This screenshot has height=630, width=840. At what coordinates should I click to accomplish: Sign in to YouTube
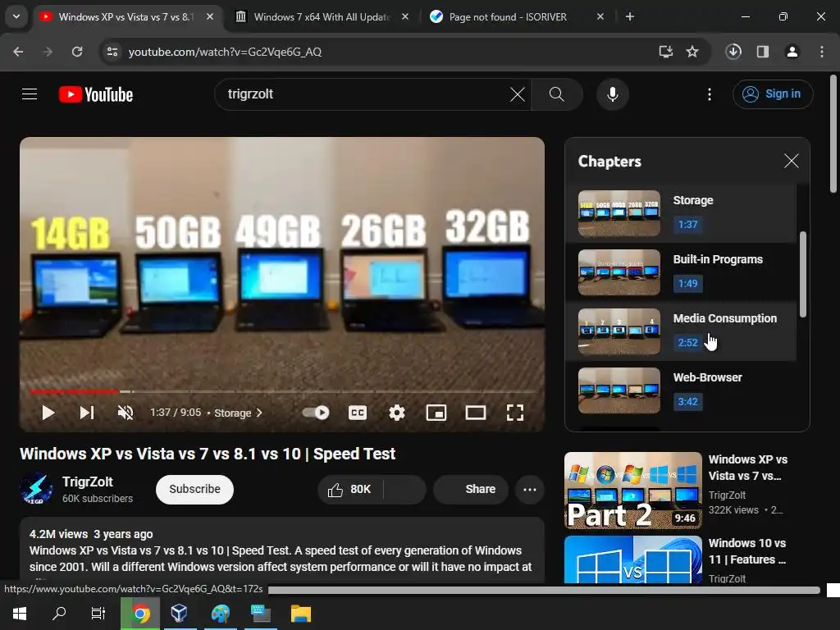pyautogui.click(x=773, y=94)
